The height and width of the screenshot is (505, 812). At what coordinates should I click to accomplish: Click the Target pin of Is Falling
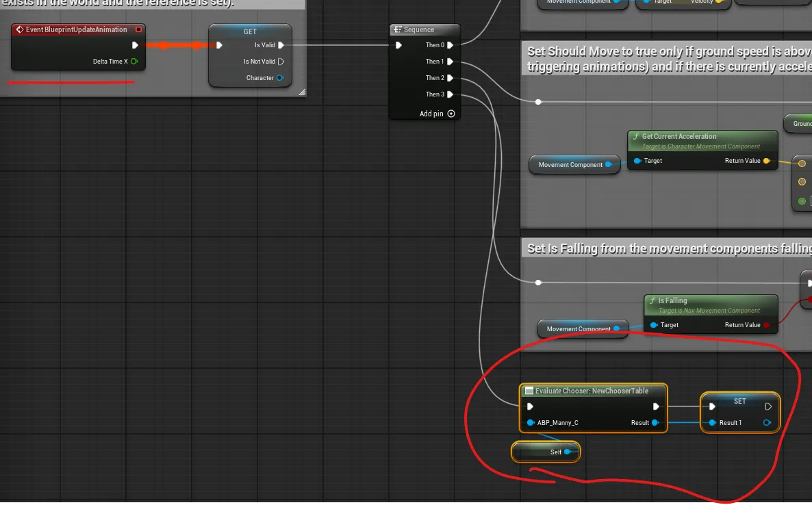tap(654, 324)
